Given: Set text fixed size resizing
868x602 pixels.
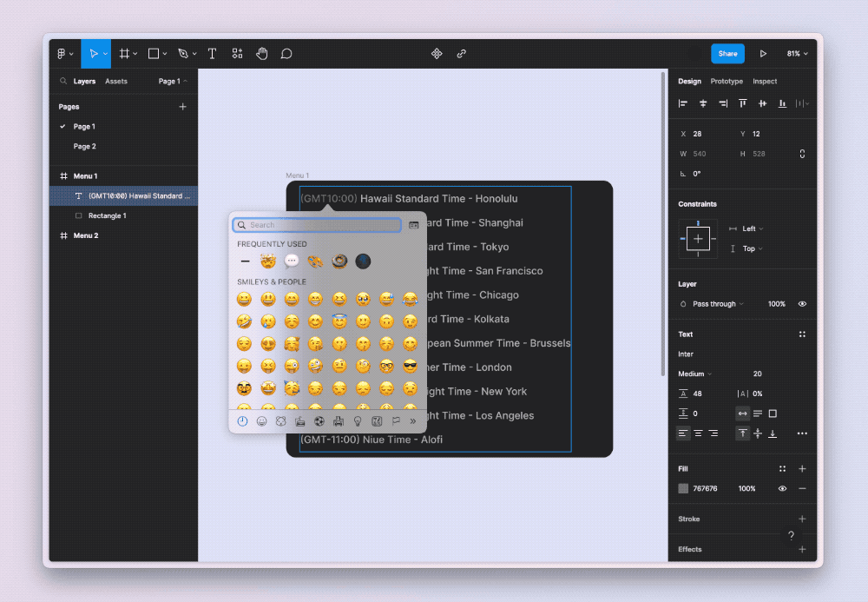Looking at the screenshot, I should [773, 413].
